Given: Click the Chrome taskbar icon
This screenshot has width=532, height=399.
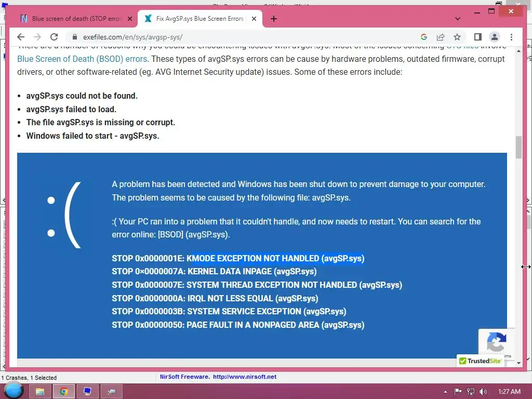Looking at the screenshot, I should (63, 392).
